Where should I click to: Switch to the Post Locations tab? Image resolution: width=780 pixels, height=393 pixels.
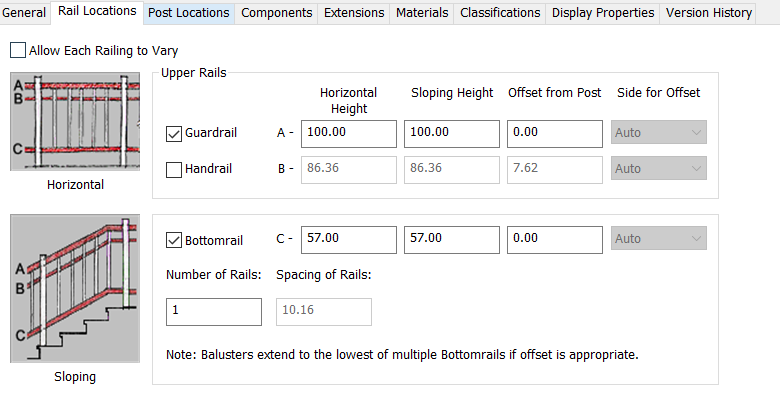189,12
